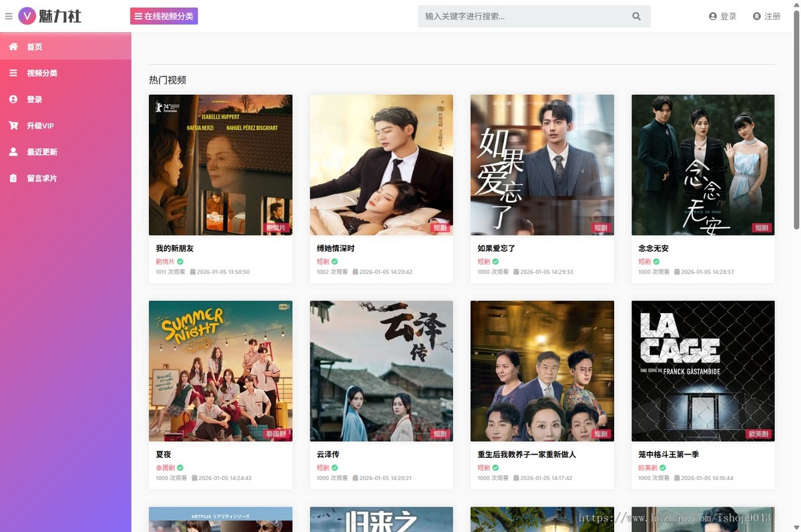Click the calendar icon under 笼中格斗王第一季
The width and height of the screenshot is (801, 532).
point(676,479)
